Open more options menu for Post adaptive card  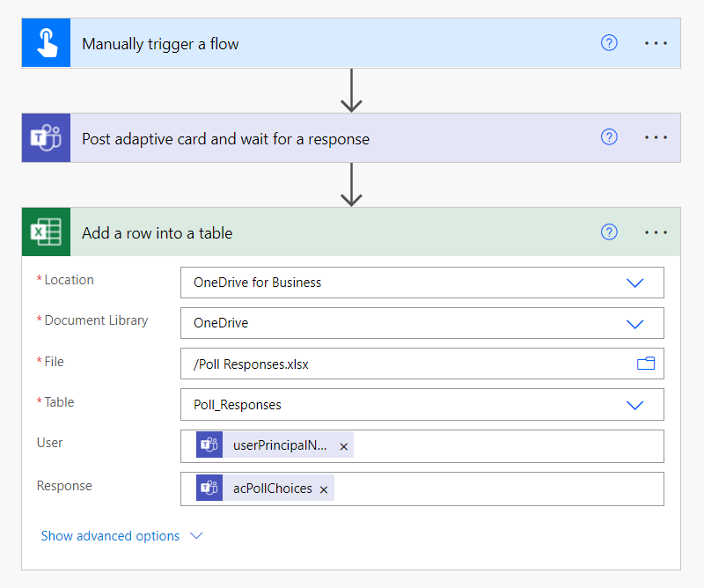(x=656, y=137)
